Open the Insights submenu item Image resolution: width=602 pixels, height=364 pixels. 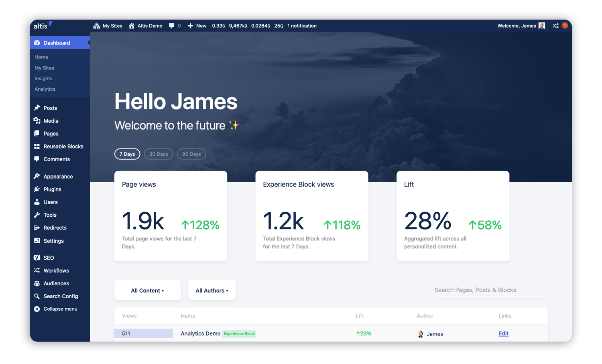click(43, 78)
